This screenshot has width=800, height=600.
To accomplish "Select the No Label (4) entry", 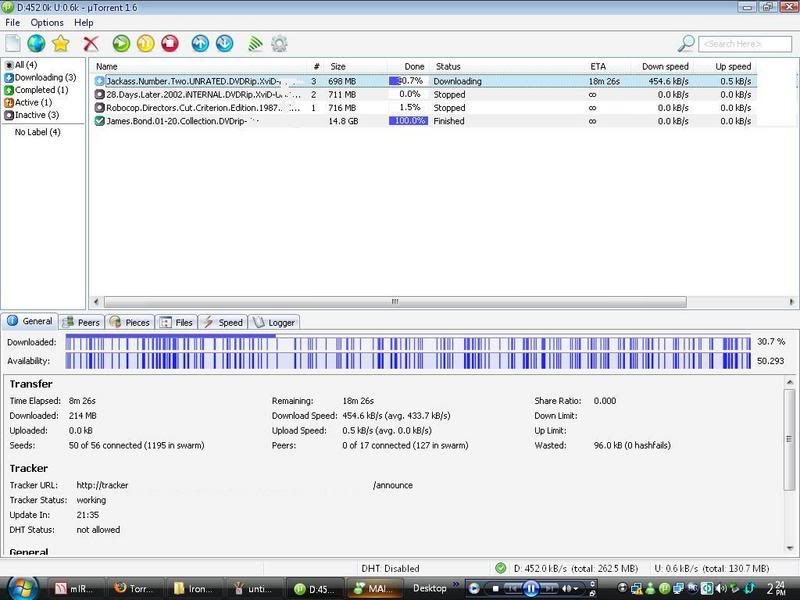I will coord(37,132).
